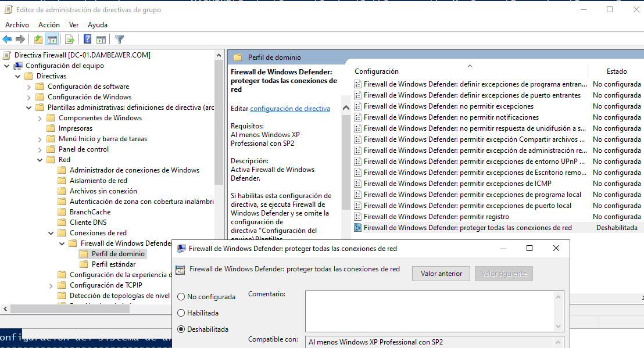Click the editor window title bar icon
This screenshot has height=348, width=644.
coord(8,9)
